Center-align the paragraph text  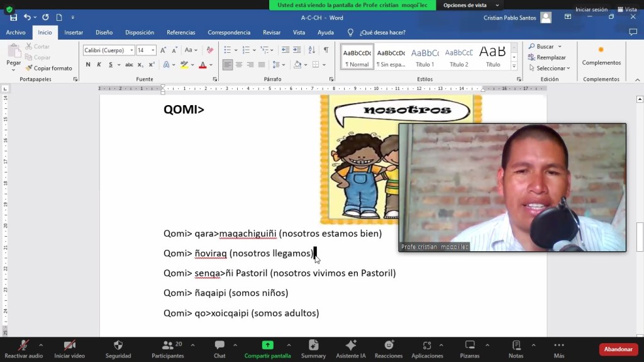(x=239, y=65)
